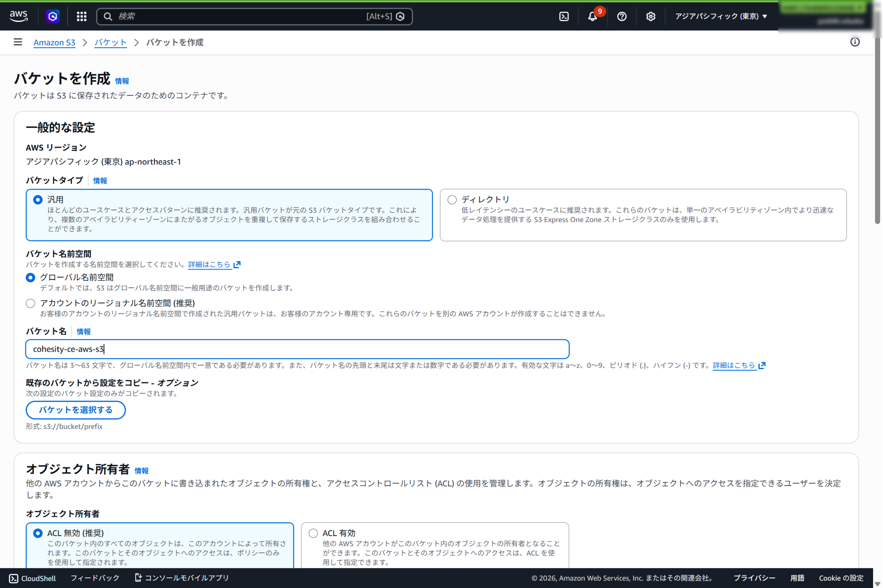Open 詳細はこちら link after naming rules
883x588 pixels.
tap(734, 366)
